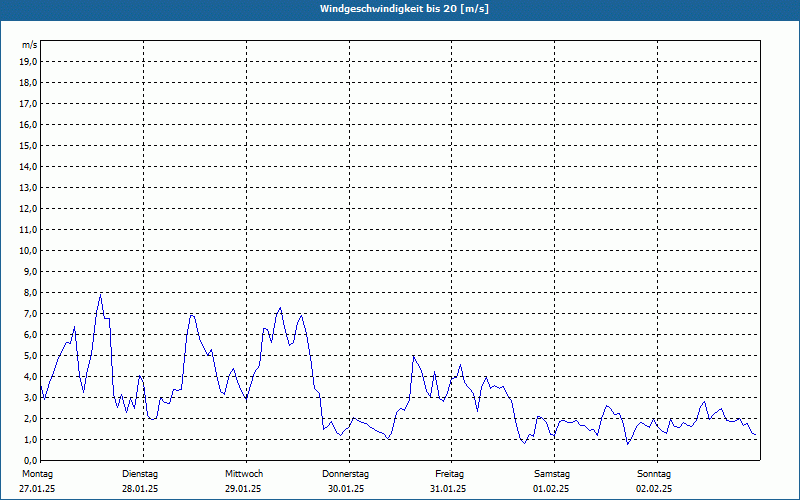Click the Freitag day label

449,474
